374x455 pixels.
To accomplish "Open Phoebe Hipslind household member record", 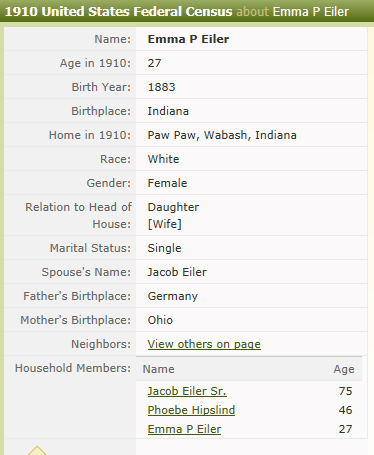I will click(x=191, y=410).
